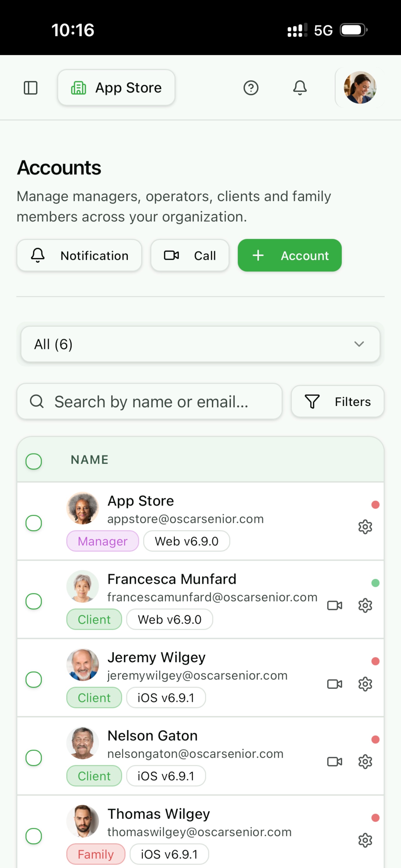Click Francesca Munfard's green online status dot
Screen dimensions: 401x868
[375, 583]
